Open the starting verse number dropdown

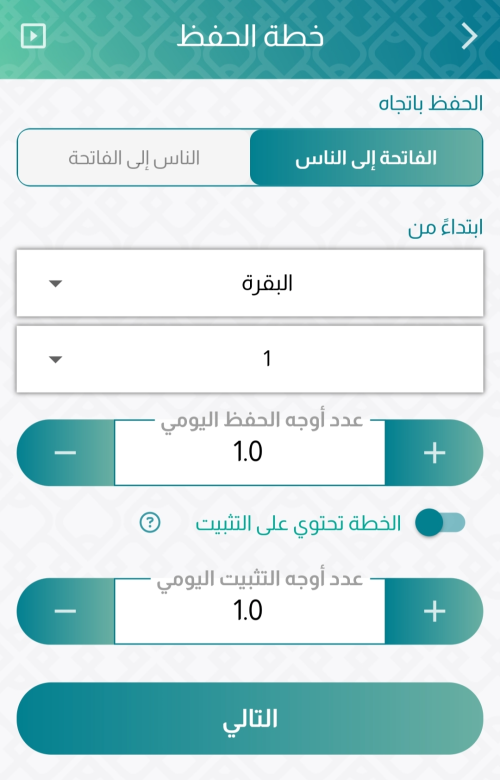[250, 359]
